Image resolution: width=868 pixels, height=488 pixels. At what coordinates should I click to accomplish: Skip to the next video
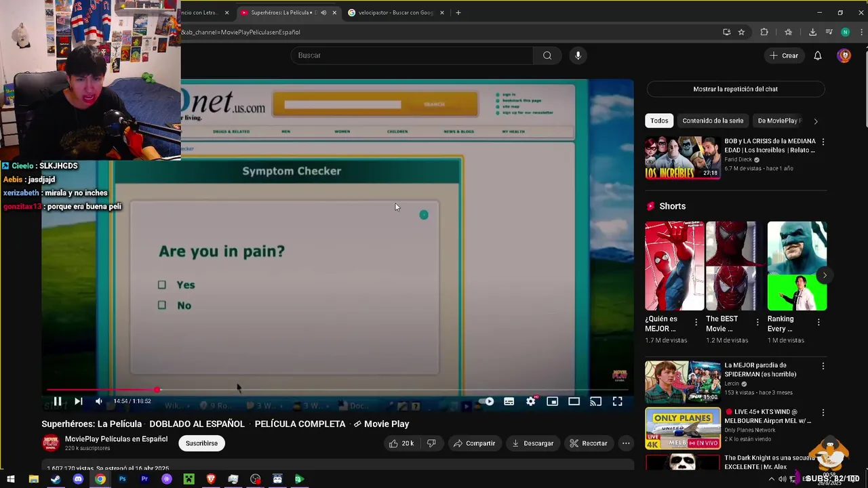coord(79,401)
